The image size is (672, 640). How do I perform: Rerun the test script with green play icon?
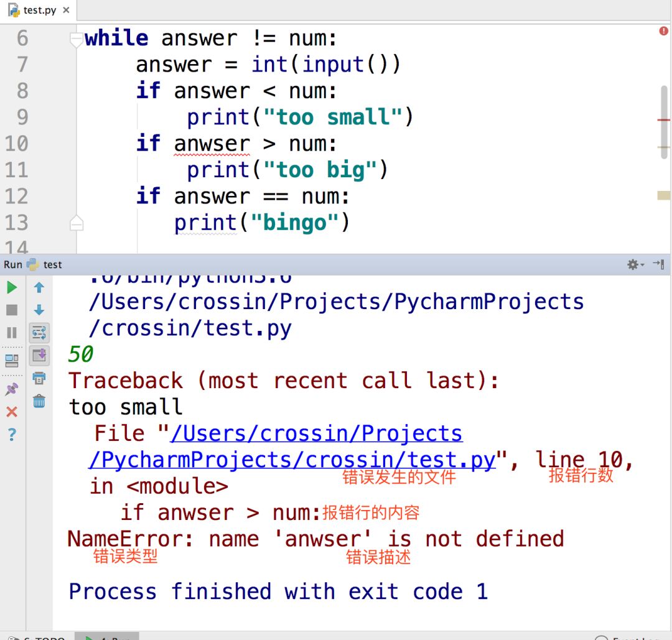[x=12, y=287]
